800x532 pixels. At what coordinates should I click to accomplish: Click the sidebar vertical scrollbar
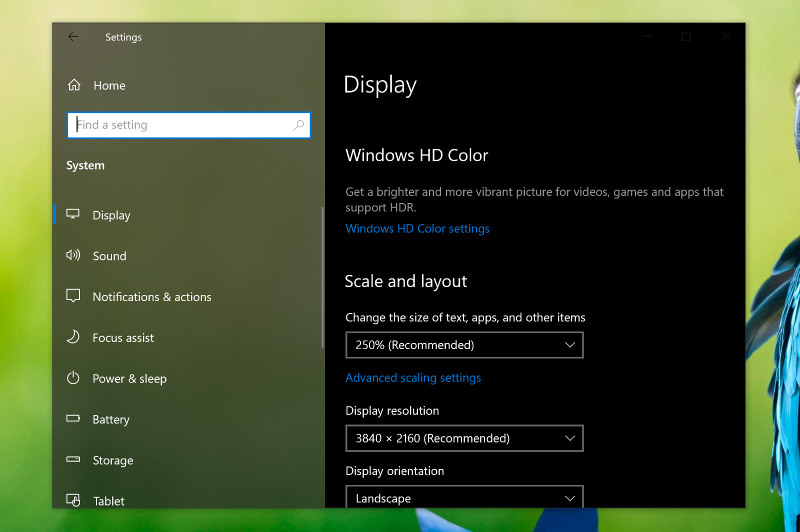tap(322, 277)
